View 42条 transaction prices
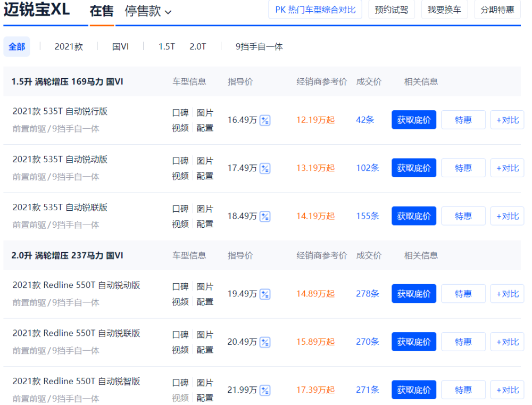Viewport: 532px width, 405px height. (x=365, y=120)
